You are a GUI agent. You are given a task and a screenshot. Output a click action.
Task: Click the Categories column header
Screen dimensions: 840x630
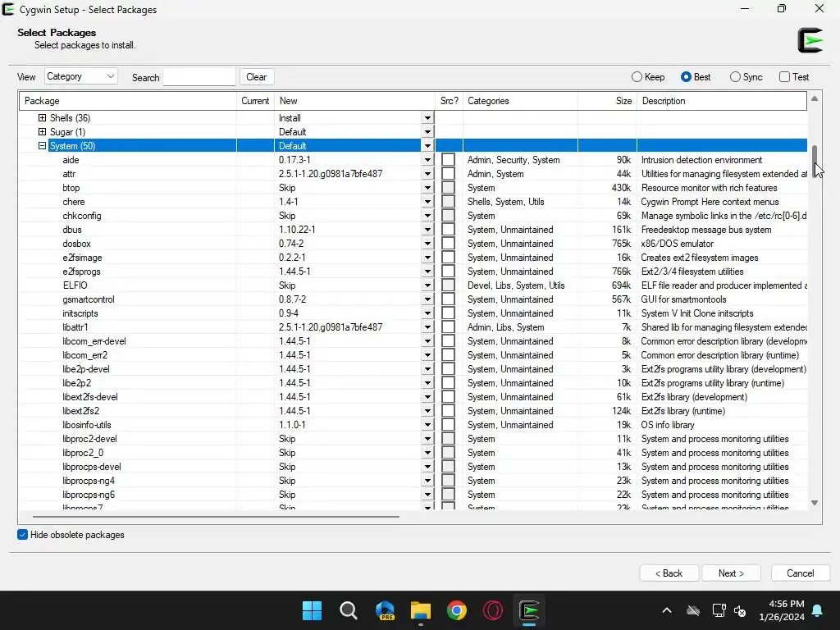coord(520,101)
